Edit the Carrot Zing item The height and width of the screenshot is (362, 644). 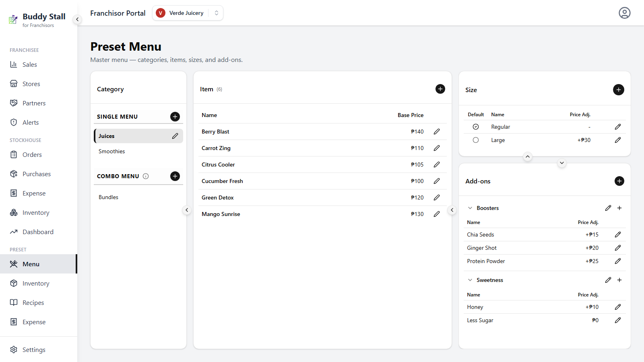pyautogui.click(x=437, y=148)
